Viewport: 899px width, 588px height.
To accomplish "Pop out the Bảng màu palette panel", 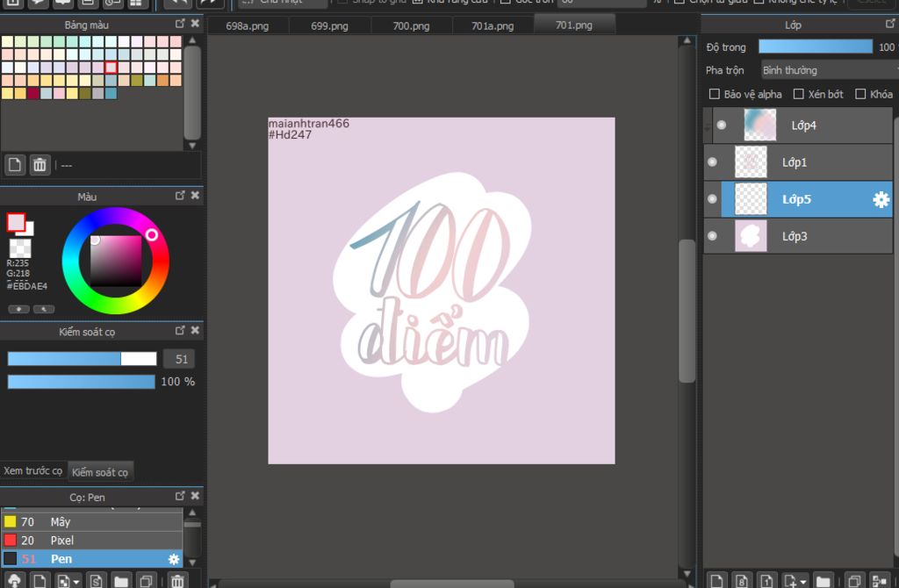I will click(179, 24).
